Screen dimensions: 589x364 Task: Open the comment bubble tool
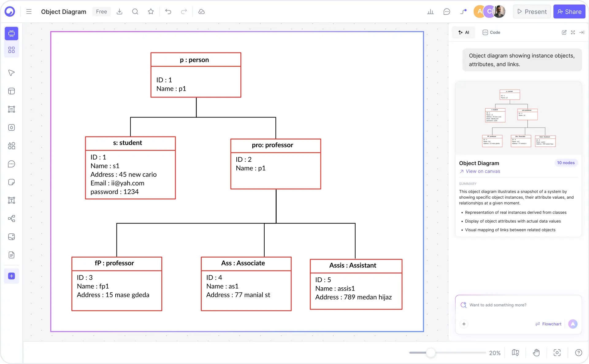point(11,164)
